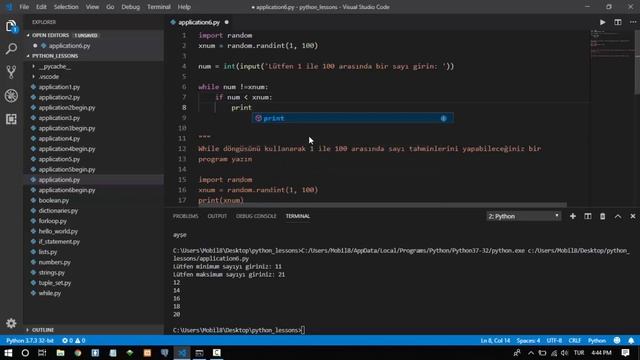Image resolution: width=640 pixels, height=360 pixels.
Task: Open the volume control in system tray
Action: tap(564, 353)
